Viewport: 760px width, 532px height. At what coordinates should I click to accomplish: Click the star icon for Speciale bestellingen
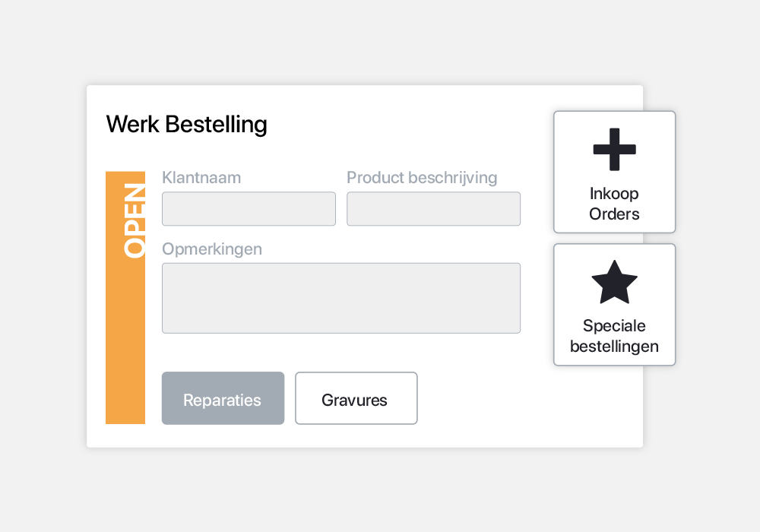[x=614, y=282]
